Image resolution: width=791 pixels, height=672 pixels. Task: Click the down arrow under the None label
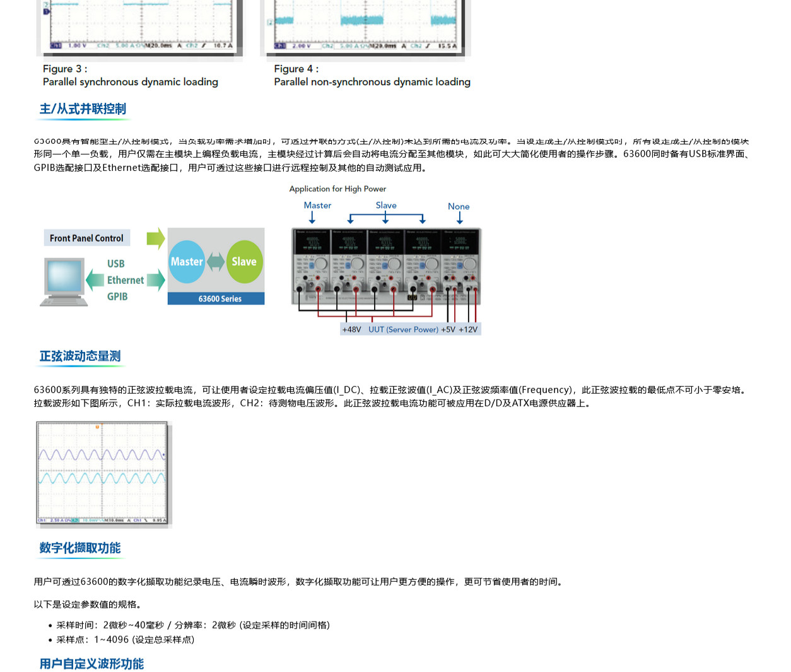point(460,218)
